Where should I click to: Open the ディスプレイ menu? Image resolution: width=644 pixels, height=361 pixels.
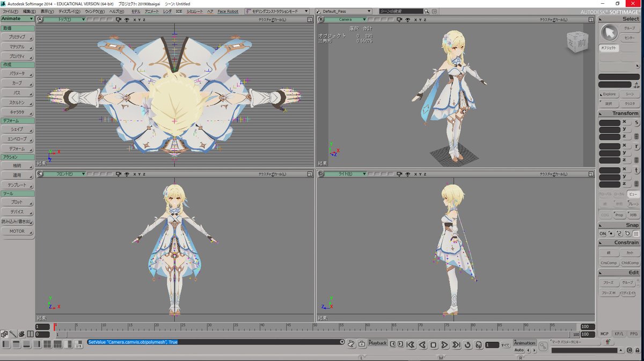coord(69,11)
